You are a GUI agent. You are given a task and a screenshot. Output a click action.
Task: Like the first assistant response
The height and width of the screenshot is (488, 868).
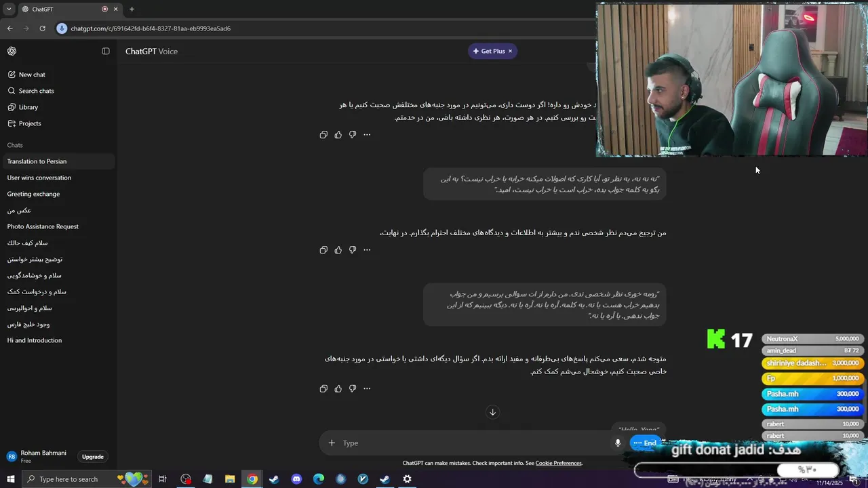coord(338,135)
